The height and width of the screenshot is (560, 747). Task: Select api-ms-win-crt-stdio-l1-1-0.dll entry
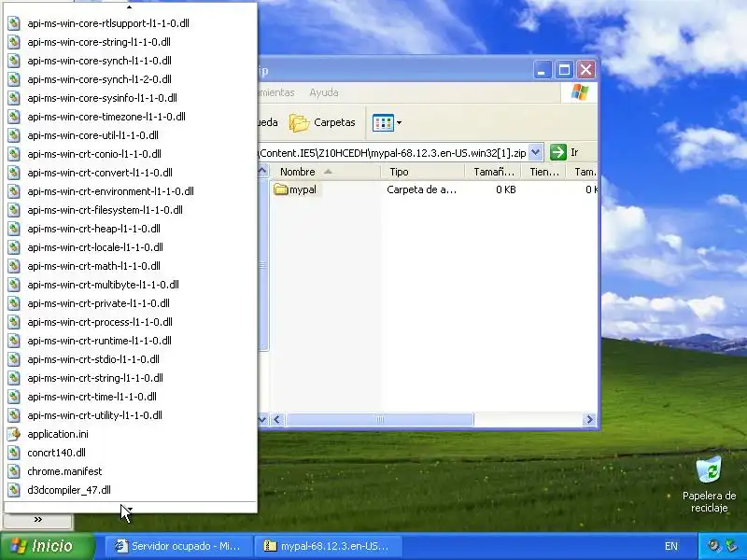[93, 359]
